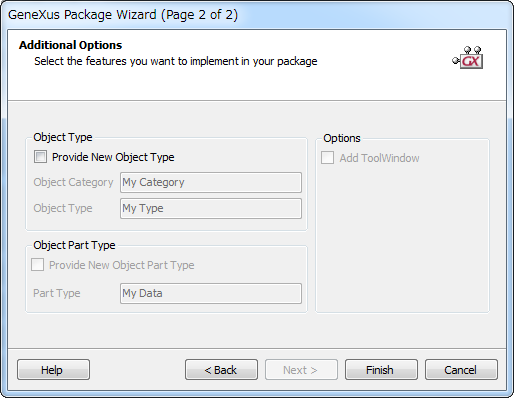Click the Object Category field label
Image resolution: width=514 pixels, height=398 pixels.
[73, 182]
